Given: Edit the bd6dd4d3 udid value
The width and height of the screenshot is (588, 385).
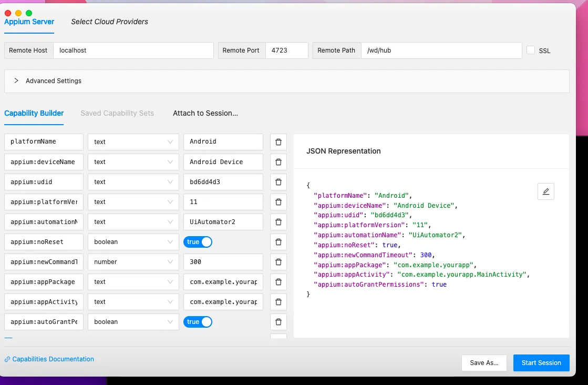Looking at the screenshot, I should (223, 182).
